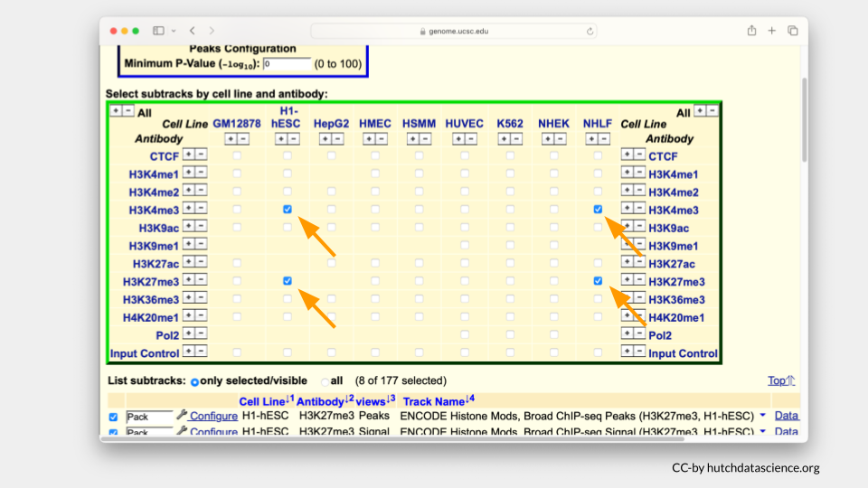This screenshot has height=488, width=868.
Task: Click the top-left All plus button
Action: coord(116,110)
